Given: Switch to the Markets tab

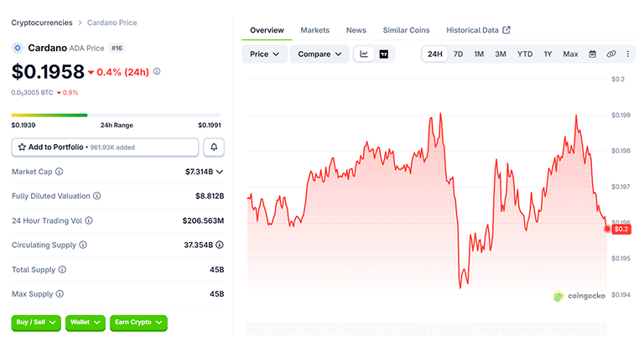Looking at the screenshot, I should [x=314, y=30].
